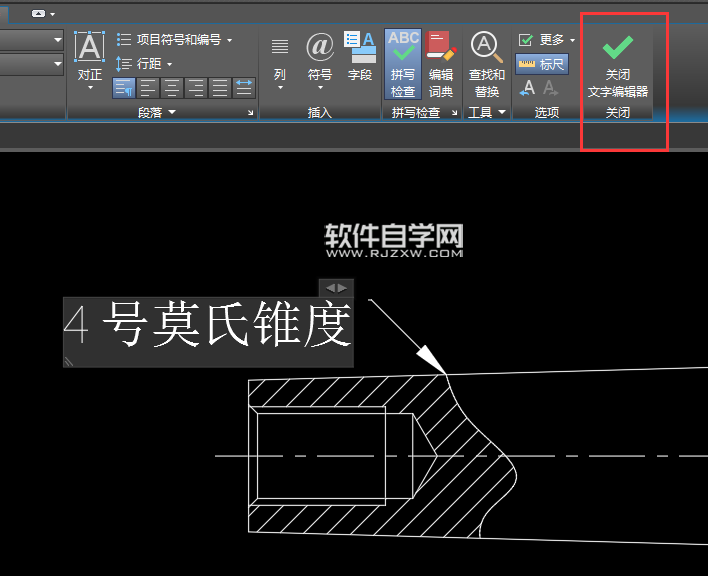Expand the Tools (工具) panel

click(x=487, y=112)
